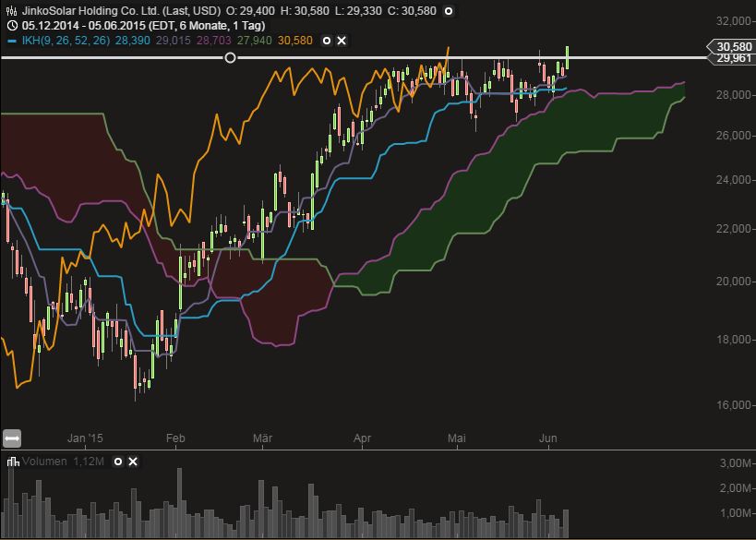
Task: Close the Volumen panel with its X icon
Action: [133, 462]
